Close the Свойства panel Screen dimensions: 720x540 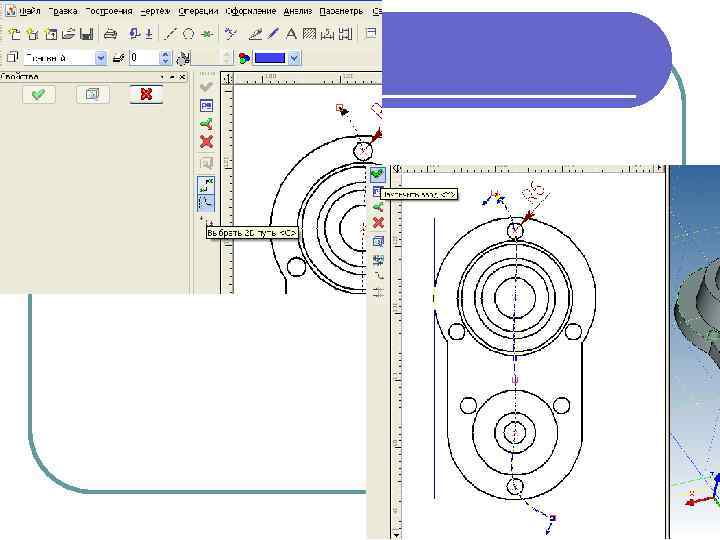tap(183, 77)
